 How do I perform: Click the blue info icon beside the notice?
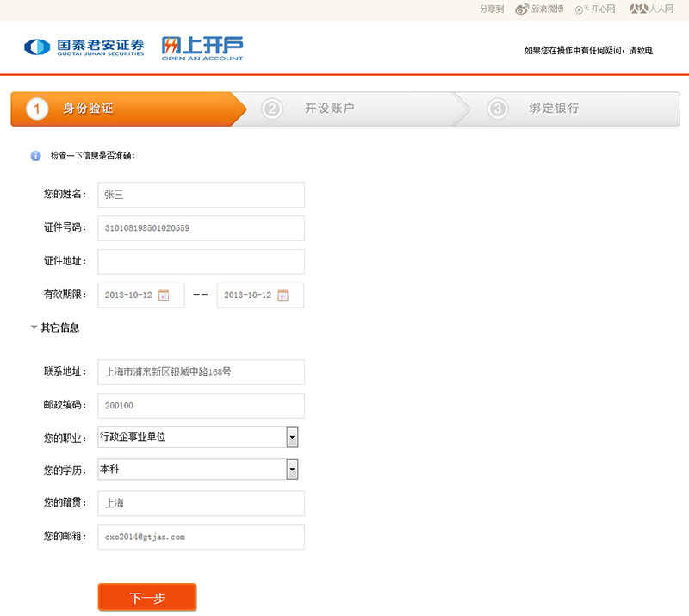(35, 156)
